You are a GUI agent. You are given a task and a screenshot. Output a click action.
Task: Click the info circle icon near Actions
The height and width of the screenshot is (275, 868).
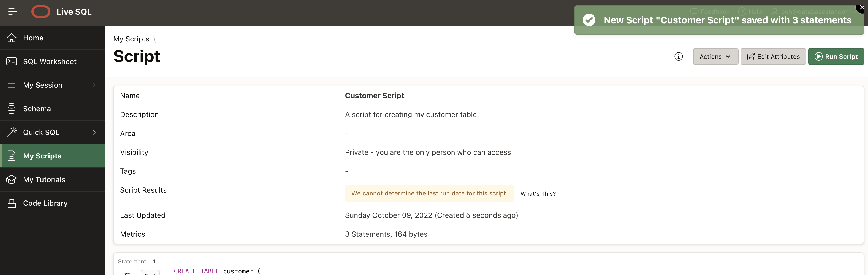click(678, 57)
